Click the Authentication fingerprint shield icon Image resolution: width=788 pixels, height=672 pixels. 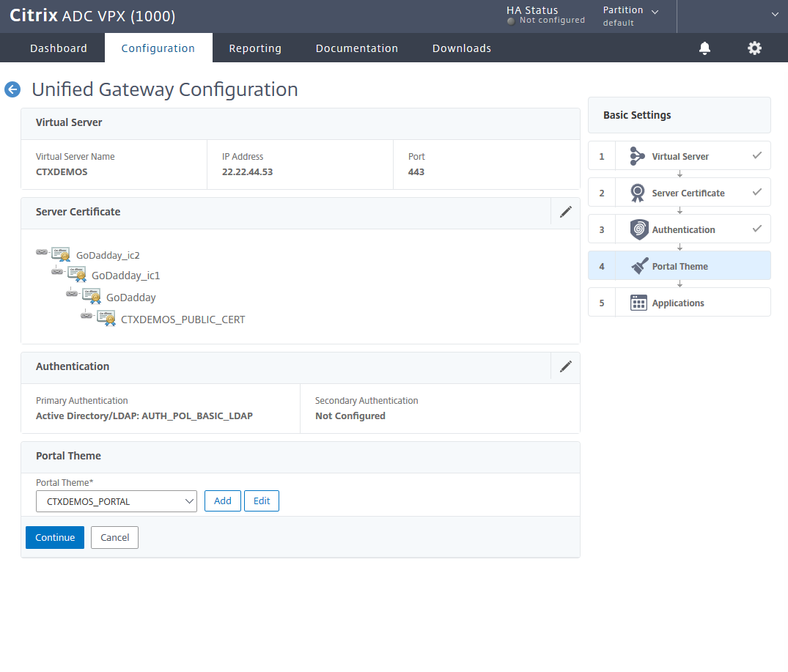pyautogui.click(x=639, y=229)
